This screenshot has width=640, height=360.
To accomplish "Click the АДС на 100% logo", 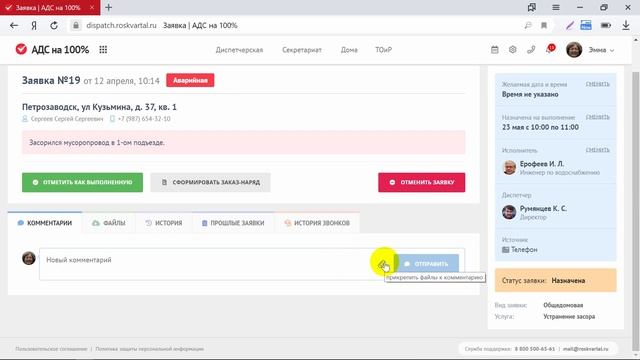I will [x=52, y=50].
